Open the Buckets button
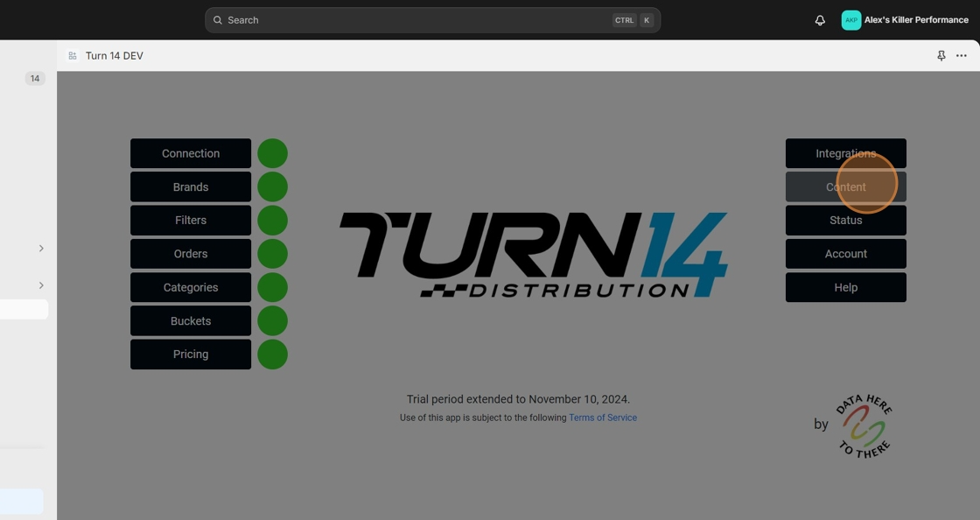The height and width of the screenshot is (520, 980). (191, 320)
